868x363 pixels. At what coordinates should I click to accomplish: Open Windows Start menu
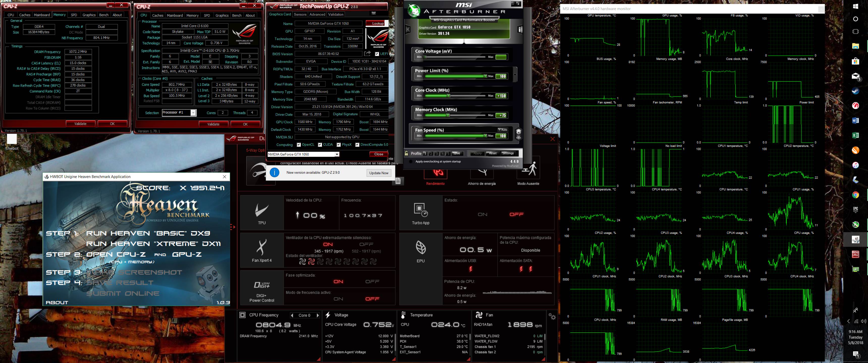pos(855,6)
